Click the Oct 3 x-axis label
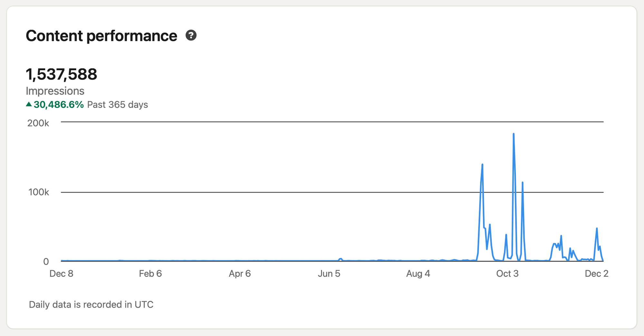Image resolution: width=644 pixels, height=336 pixels. point(507,274)
